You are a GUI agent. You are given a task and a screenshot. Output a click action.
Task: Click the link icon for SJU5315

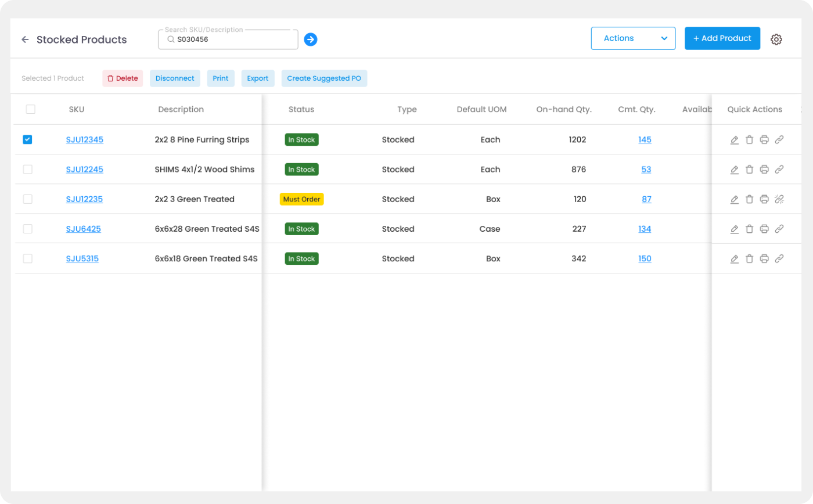(779, 258)
